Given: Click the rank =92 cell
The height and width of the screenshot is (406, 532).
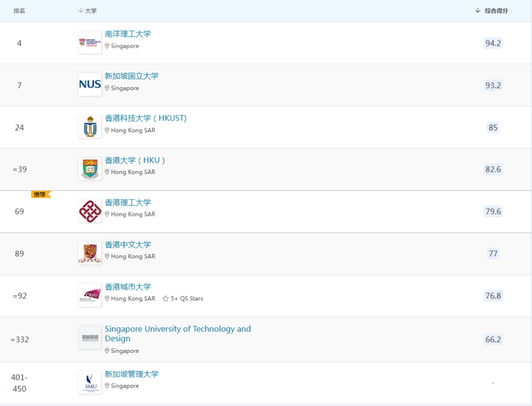Looking at the screenshot, I should [x=20, y=296].
